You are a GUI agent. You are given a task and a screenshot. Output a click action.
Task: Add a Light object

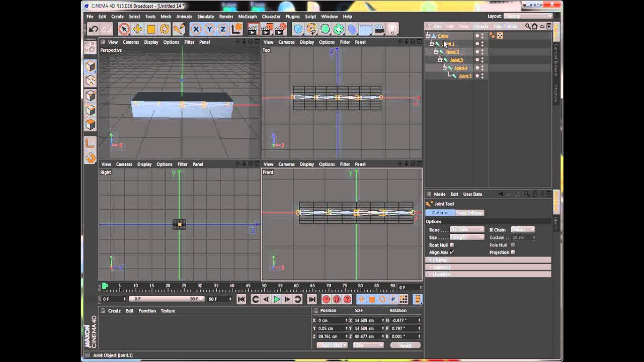click(393, 29)
